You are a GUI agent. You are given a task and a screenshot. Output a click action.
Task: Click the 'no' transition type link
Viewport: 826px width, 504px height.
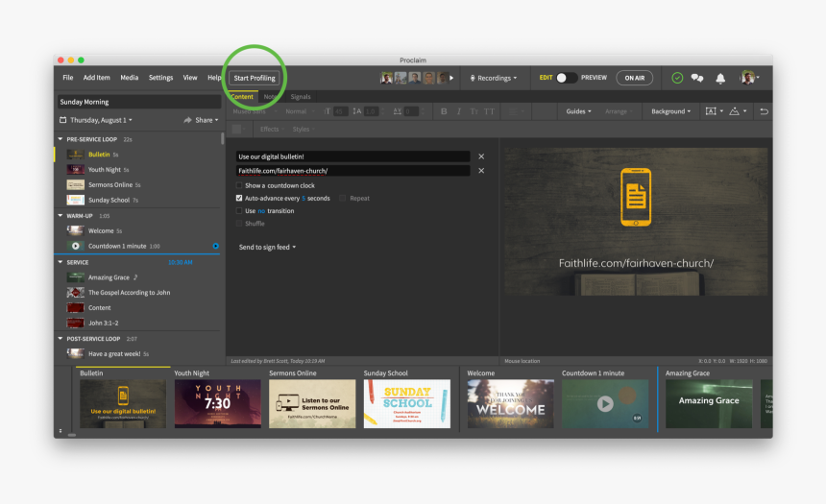[261, 211]
